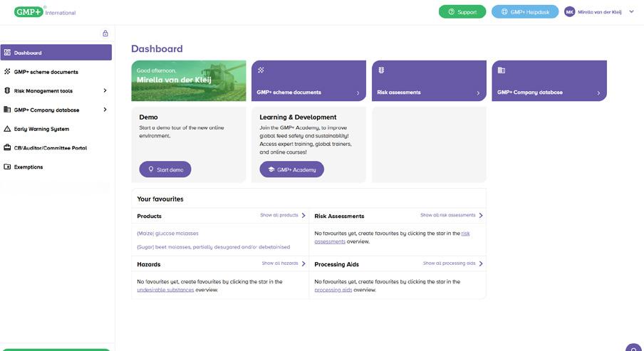Screen dimensions: 644x351
Task: Click the GMP+ Helpdesk button
Action: (525, 12)
